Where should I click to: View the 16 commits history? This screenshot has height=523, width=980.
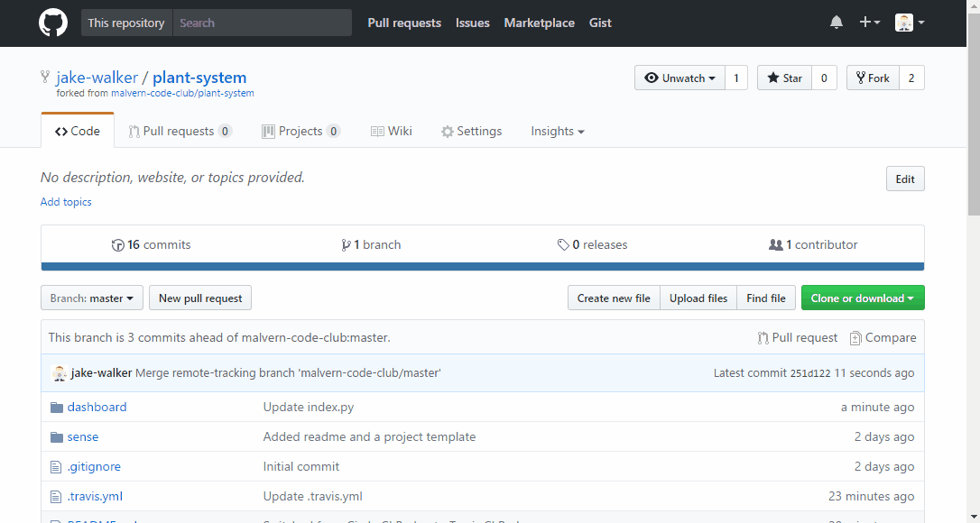pyautogui.click(x=152, y=245)
